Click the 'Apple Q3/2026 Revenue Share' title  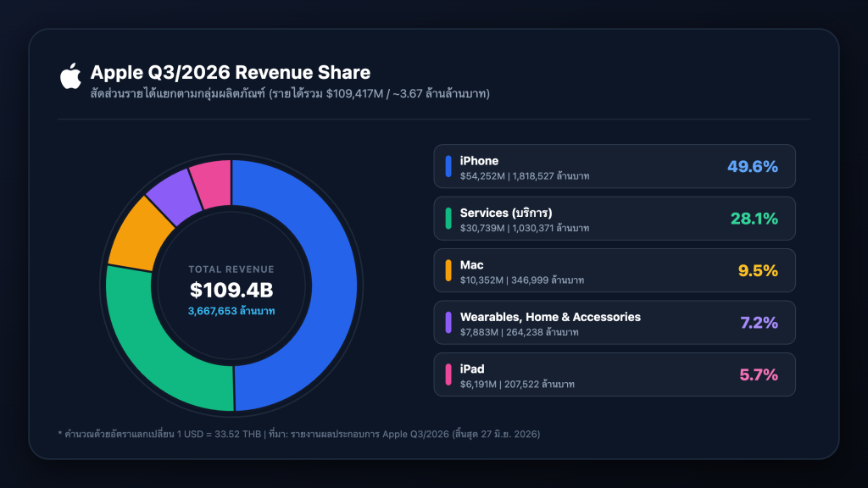pos(231,73)
